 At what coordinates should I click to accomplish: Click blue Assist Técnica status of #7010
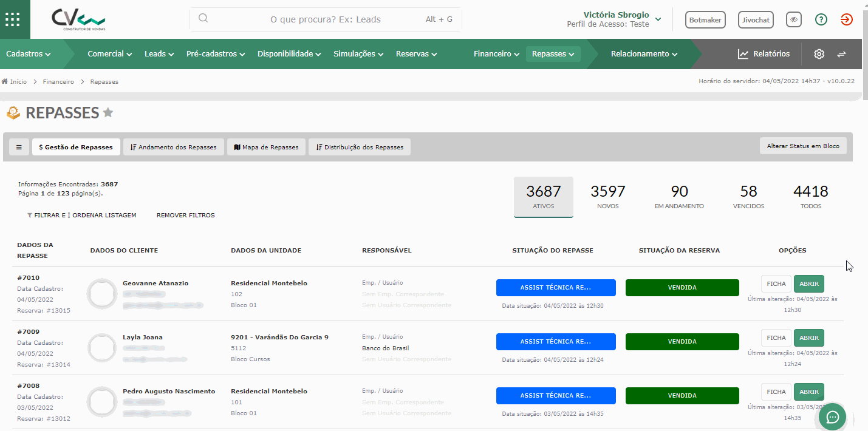point(556,288)
